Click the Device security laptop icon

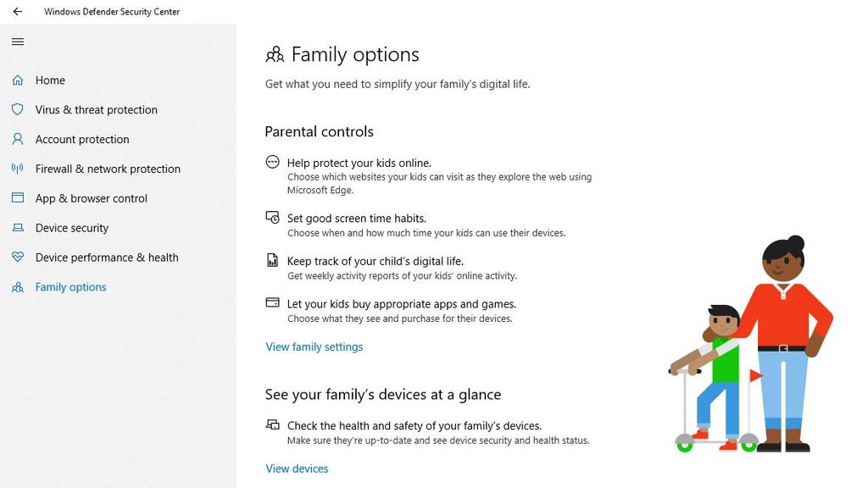coord(18,228)
